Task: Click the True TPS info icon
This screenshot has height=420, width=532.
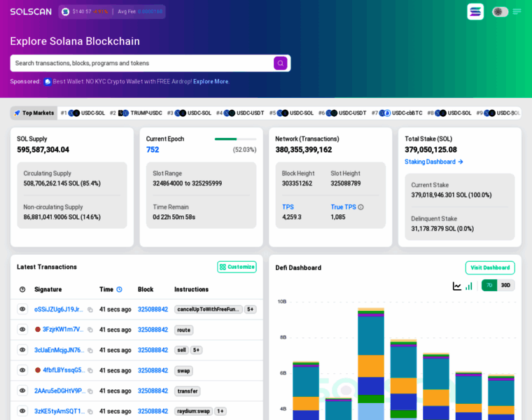Action: tap(360, 207)
